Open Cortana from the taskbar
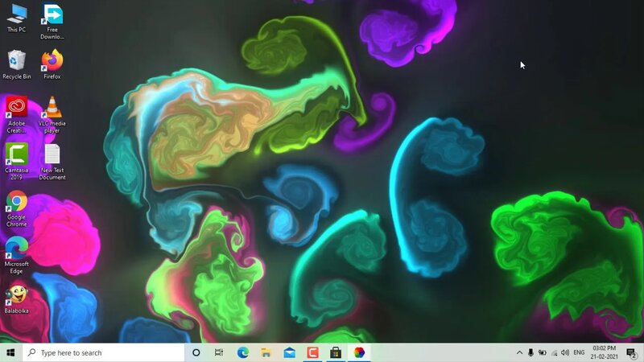This screenshot has width=644, height=362. coord(196,352)
